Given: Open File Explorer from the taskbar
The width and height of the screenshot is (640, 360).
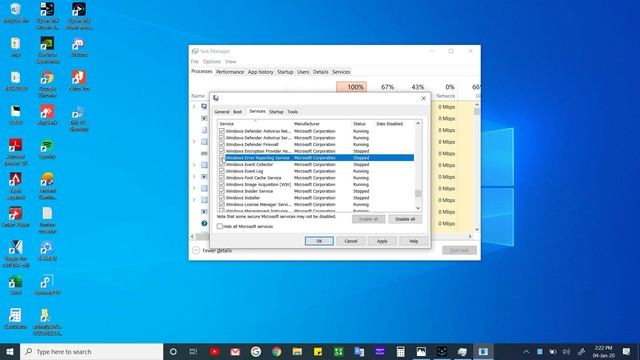Looking at the screenshot, I should click(297, 351).
